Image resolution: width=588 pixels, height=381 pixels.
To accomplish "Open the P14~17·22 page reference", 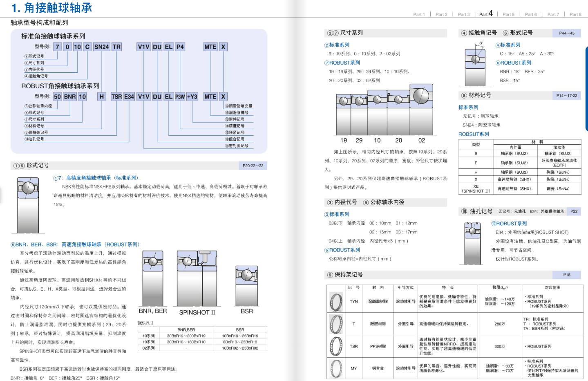I will (567, 96).
